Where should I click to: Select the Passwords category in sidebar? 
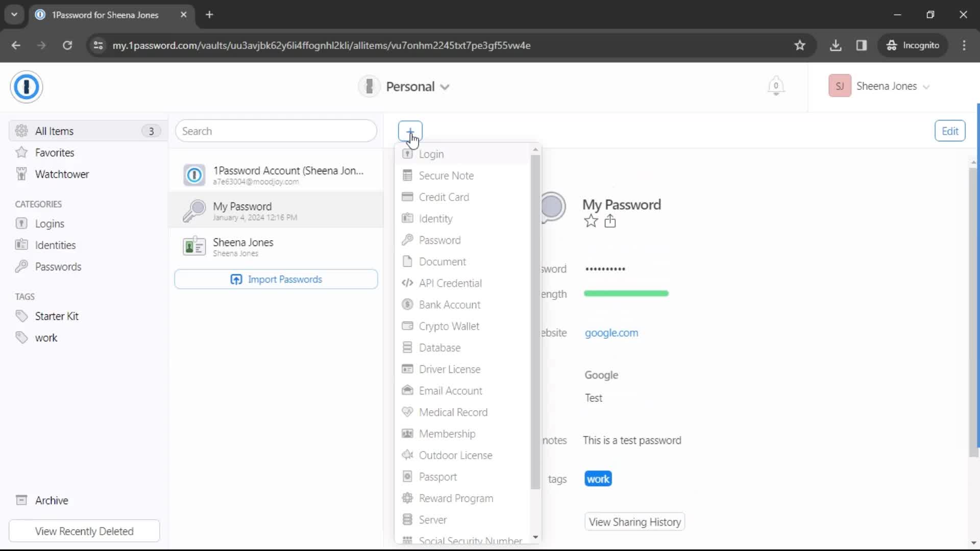[58, 266]
